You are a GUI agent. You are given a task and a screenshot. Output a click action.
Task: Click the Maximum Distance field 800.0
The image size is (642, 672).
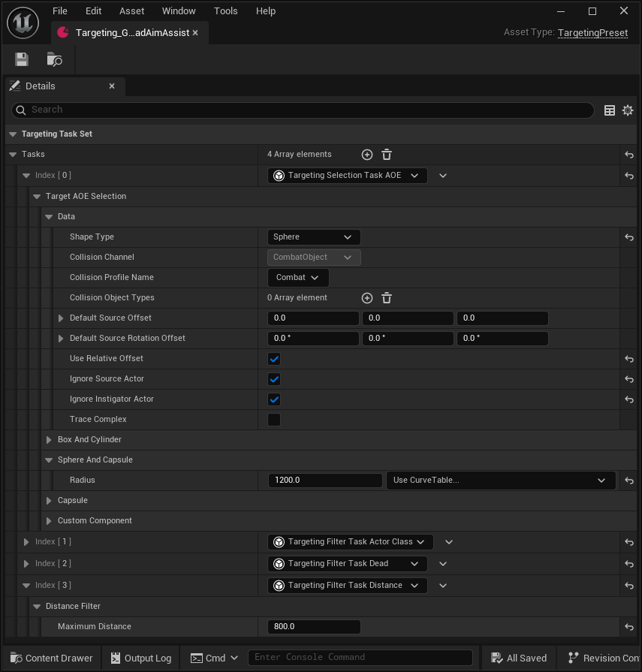314,626
